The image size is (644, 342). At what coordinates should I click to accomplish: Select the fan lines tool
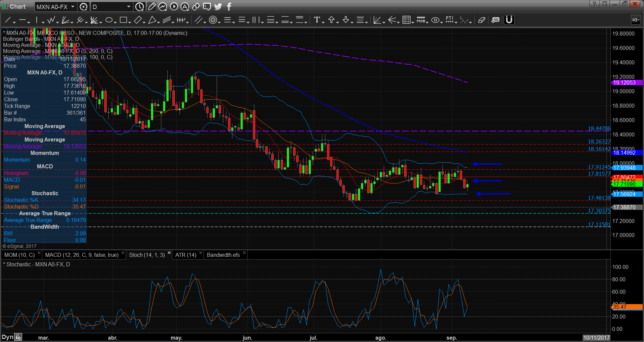[65, 20]
